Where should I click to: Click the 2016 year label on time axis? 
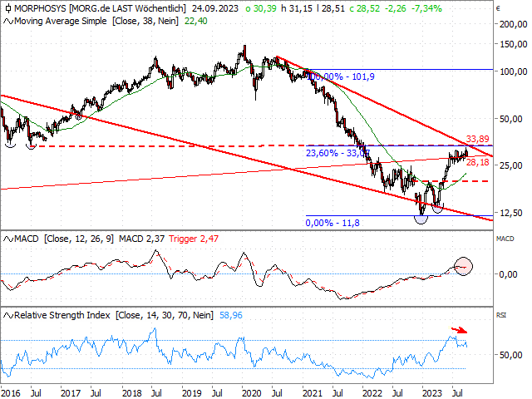point(11,393)
